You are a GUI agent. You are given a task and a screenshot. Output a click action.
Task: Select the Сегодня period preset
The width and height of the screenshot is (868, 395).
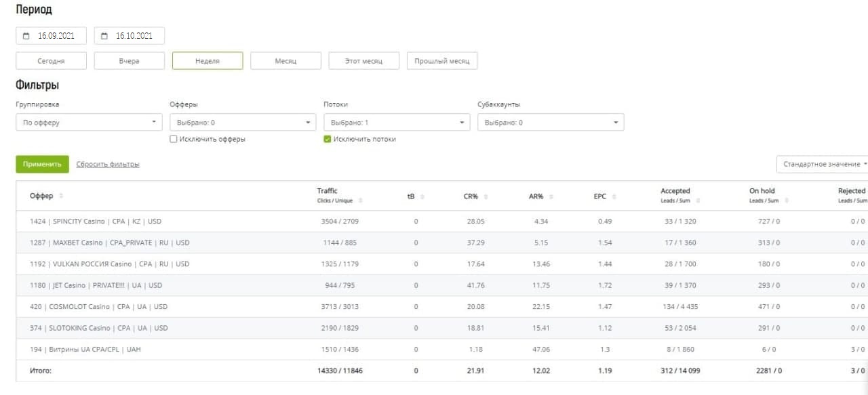pyautogui.click(x=51, y=61)
